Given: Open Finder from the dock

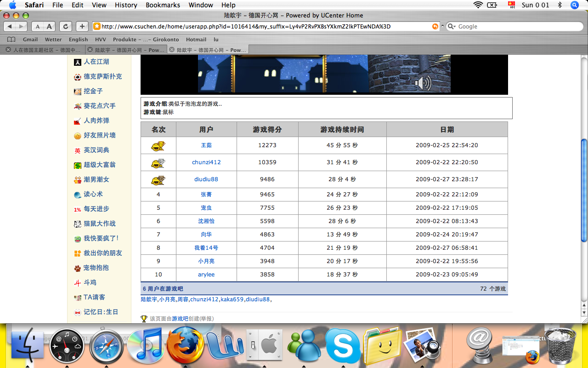Looking at the screenshot, I should (28, 345).
